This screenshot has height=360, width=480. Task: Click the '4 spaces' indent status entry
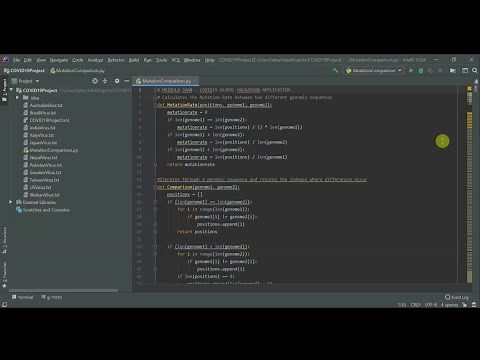point(449,305)
